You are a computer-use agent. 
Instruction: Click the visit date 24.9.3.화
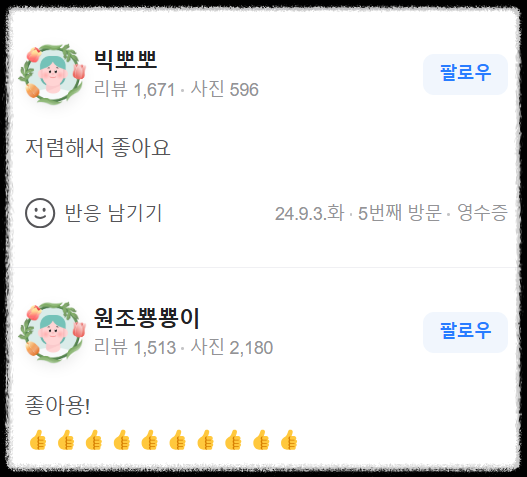coord(310,213)
